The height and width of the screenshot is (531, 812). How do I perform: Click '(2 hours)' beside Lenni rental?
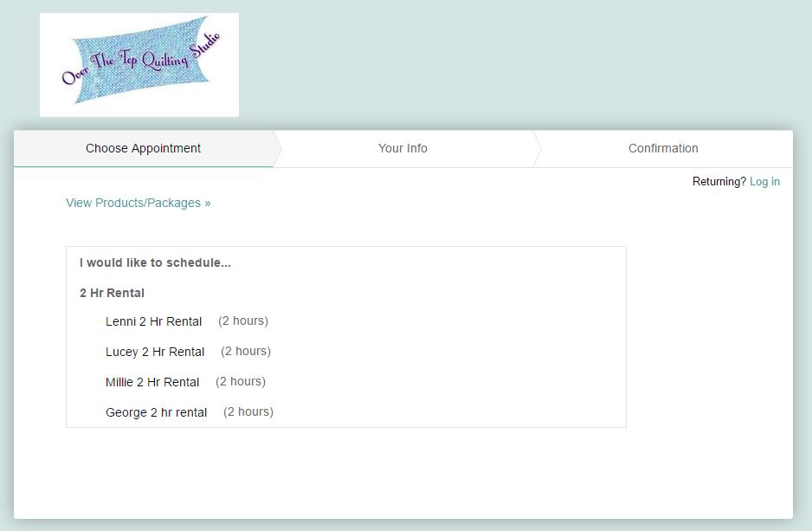pyautogui.click(x=243, y=321)
